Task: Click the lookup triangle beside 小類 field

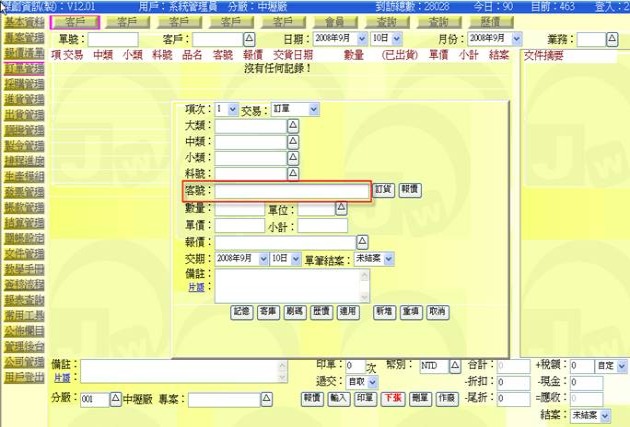Action: click(293, 157)
